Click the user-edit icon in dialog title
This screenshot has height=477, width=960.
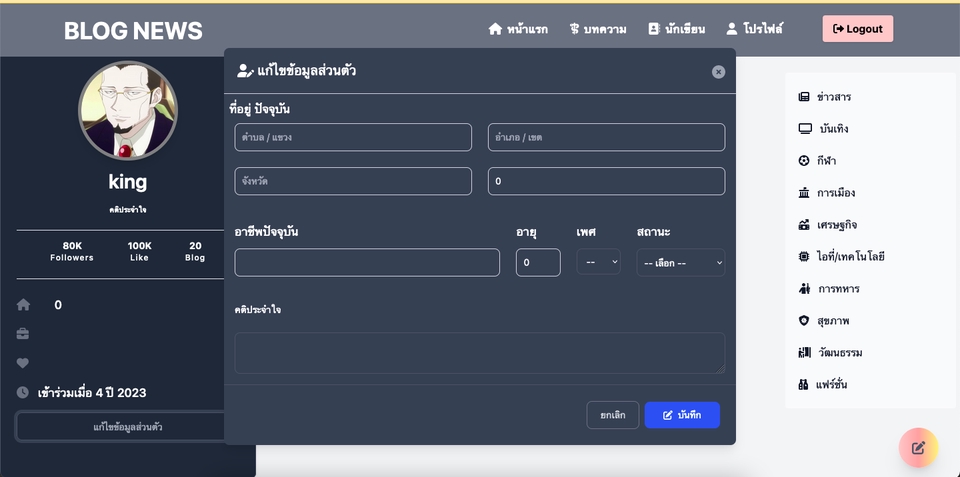pos(245,71)
